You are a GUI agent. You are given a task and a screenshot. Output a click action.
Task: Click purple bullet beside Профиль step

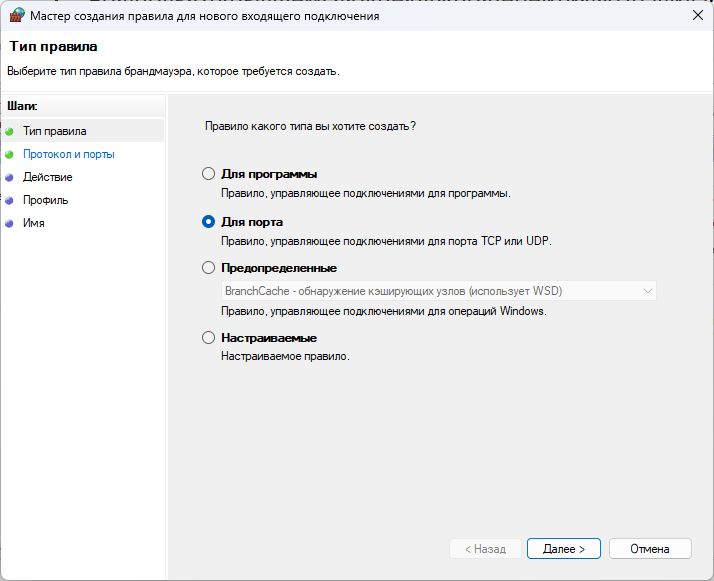point(9,200)
